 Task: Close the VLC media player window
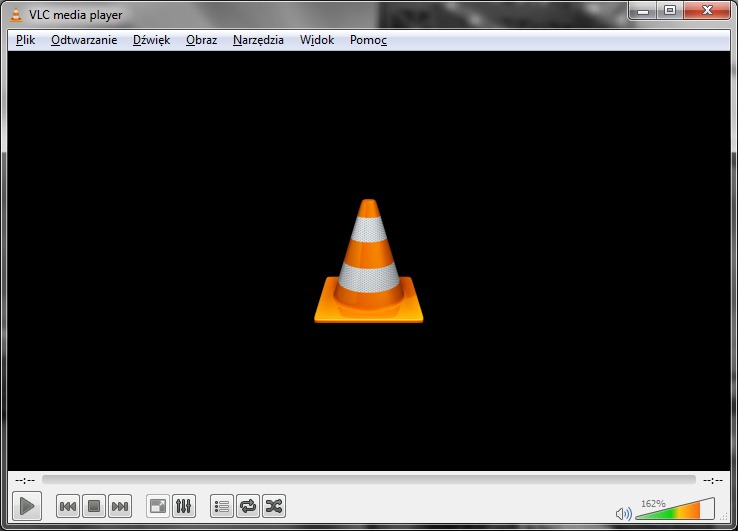(706, 11)
